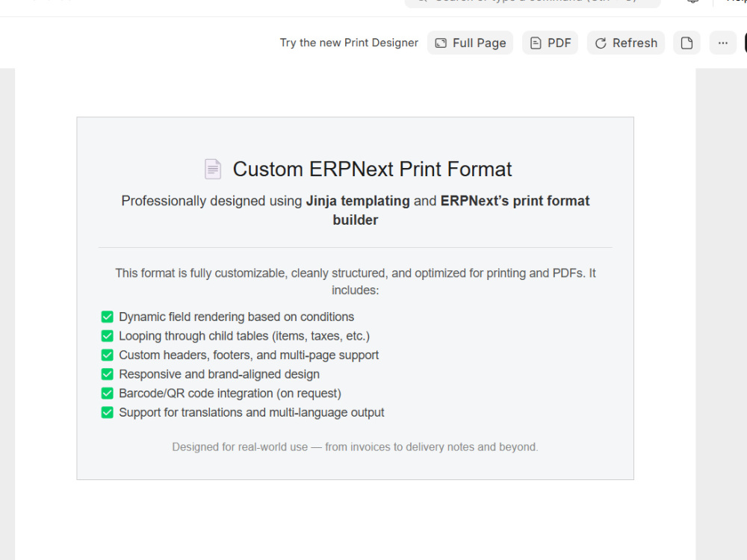
Task: Select the circular Refresh arrow icon
Action: pos(601,43)
